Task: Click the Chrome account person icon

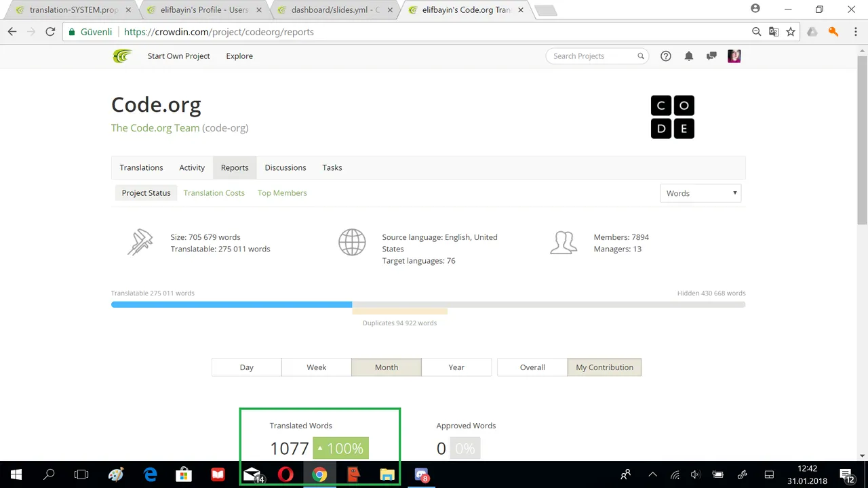Action: 755,9
